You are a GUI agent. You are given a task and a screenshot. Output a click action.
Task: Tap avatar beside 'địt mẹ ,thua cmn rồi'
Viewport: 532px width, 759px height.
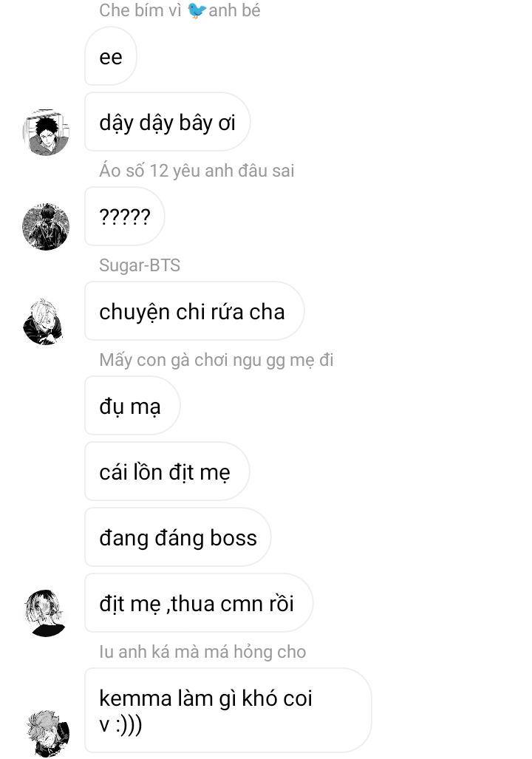45,613
